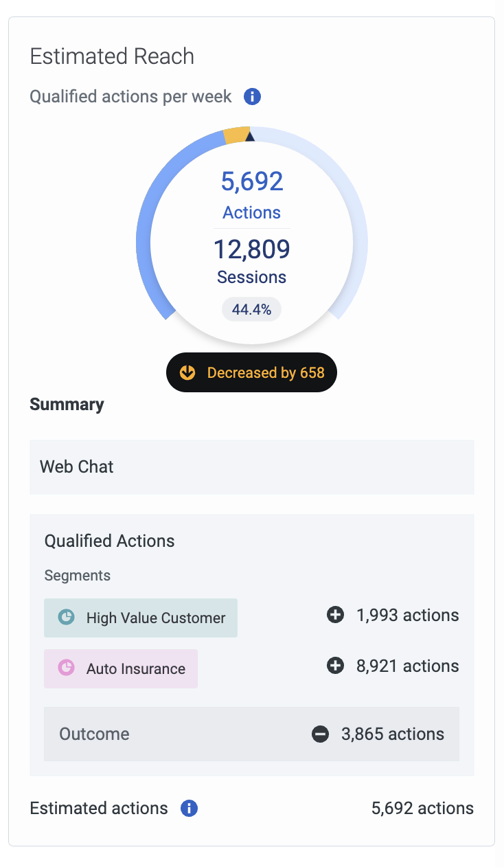This screenshot has width=504, height=867.
Task: Click the 44.4% percentage pill
Action: point(251,309)
